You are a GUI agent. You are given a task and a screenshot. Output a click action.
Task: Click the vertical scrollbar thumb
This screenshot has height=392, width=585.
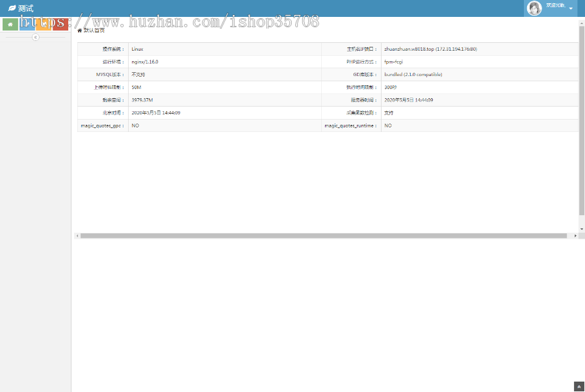[x=582, y=120]
